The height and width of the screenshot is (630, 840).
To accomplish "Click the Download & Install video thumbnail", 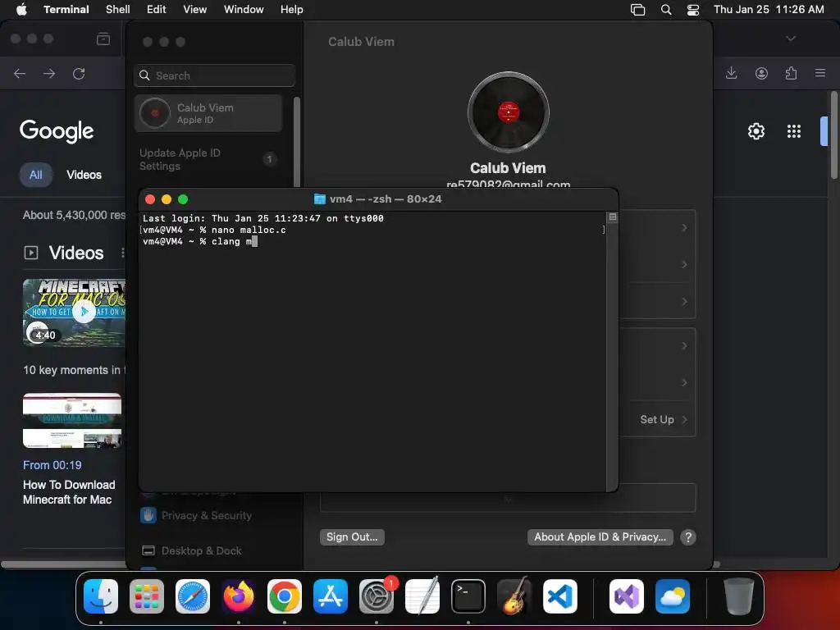I will coord(72,421).
